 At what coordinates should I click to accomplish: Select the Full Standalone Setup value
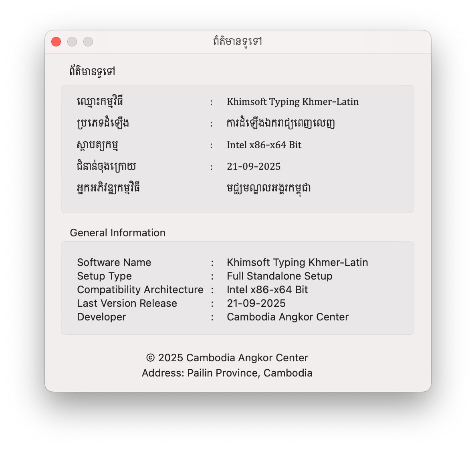tap(279, 276)
